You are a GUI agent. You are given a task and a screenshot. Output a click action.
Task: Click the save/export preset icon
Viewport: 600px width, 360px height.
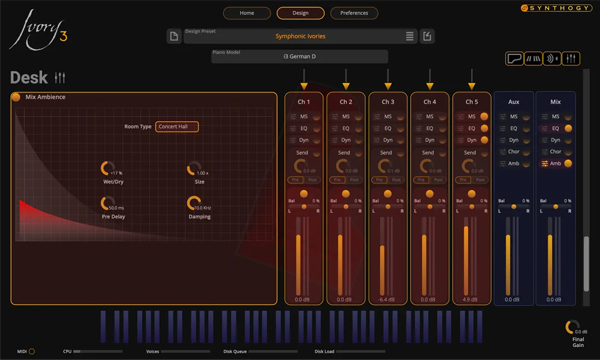coord(427,36)
